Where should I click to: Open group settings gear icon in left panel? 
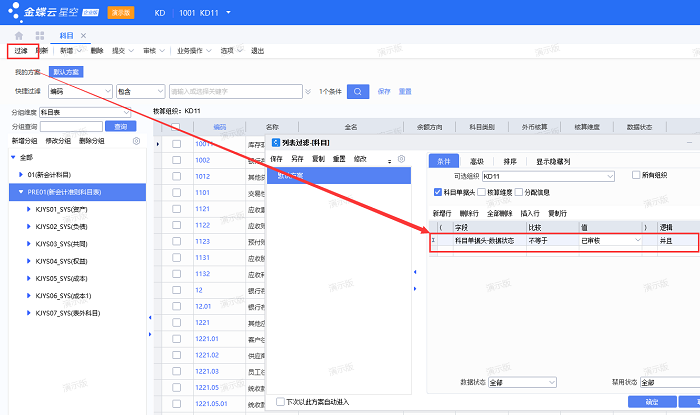pyautogui.click(x=136, y=141)
